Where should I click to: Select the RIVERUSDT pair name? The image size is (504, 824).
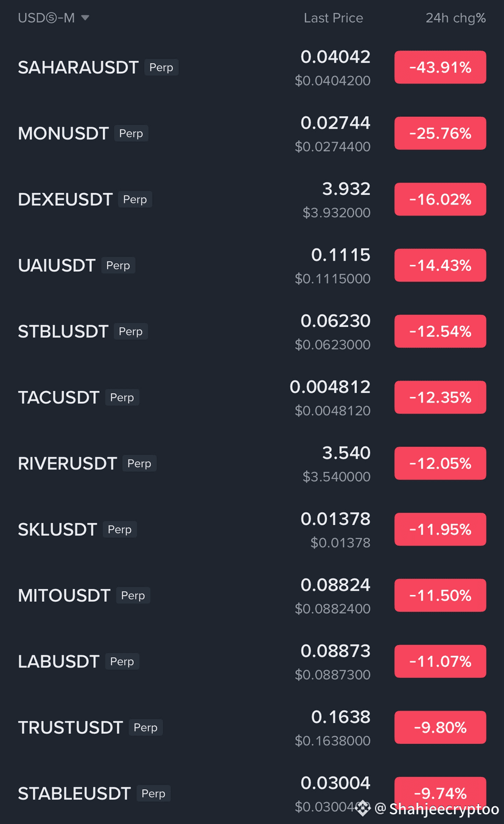[68, 463]
